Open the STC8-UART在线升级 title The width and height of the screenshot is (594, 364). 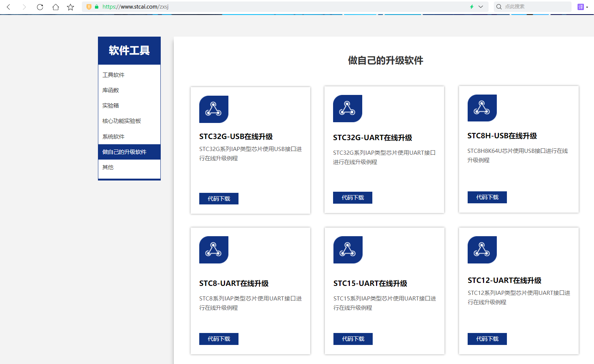[234, 283]
